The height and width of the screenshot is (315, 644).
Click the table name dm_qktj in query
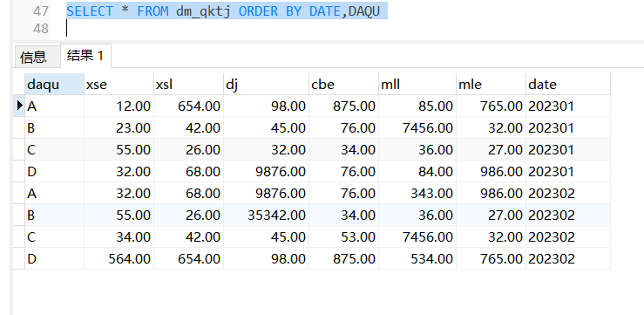[203, 11]
